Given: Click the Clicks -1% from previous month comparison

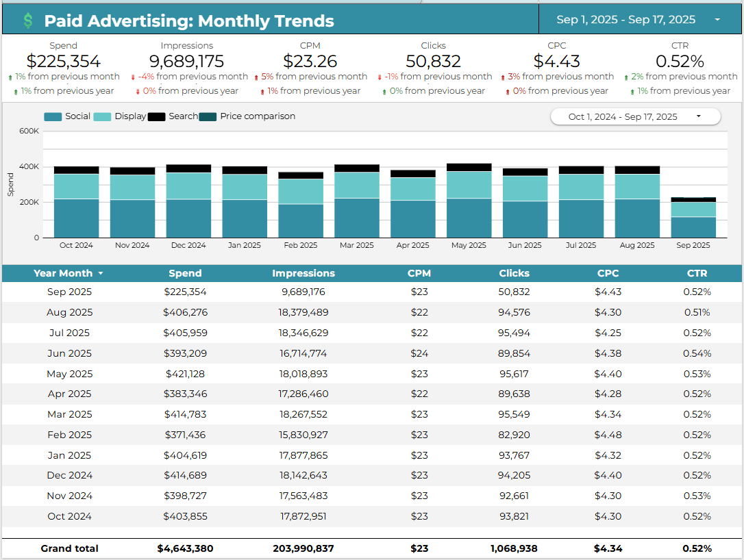Looking at the screenshot, I should pyautogui.click(x=434, y=77).
